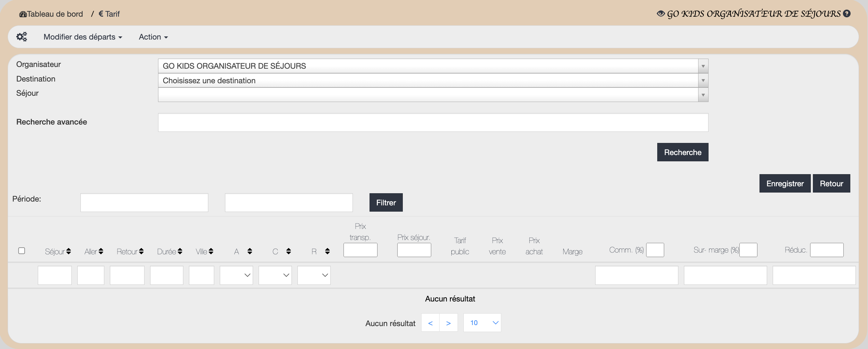The image size is (868, 349).
Task: Click the Enregistrer button
Action: coord(785,184)
